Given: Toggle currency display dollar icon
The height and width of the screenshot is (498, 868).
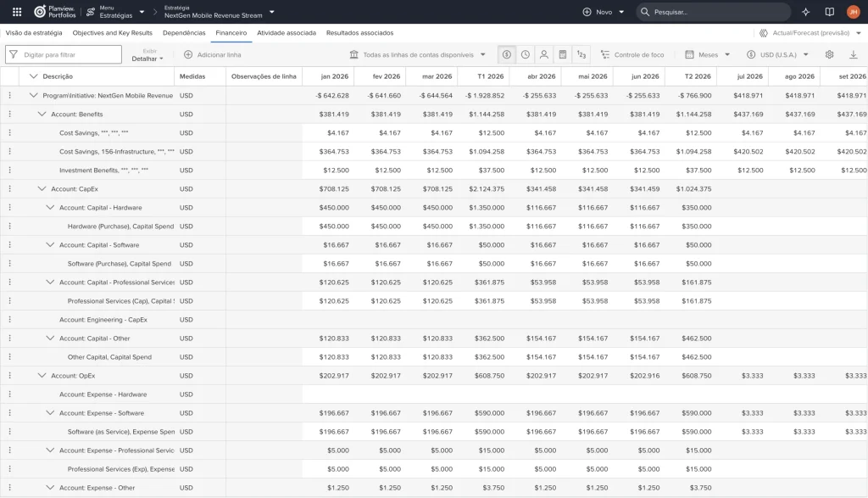Looking at the screenshot, I should coord(507,54).
